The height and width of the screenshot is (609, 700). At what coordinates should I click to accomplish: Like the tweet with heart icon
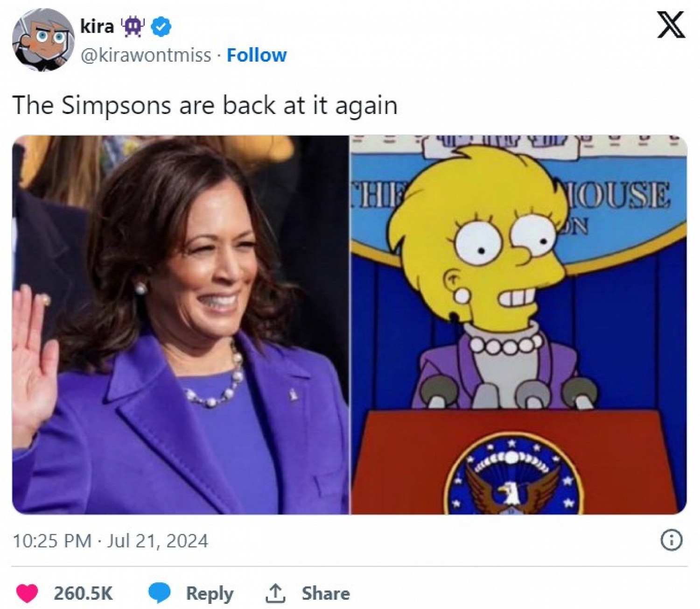click(x=27, y=593)
